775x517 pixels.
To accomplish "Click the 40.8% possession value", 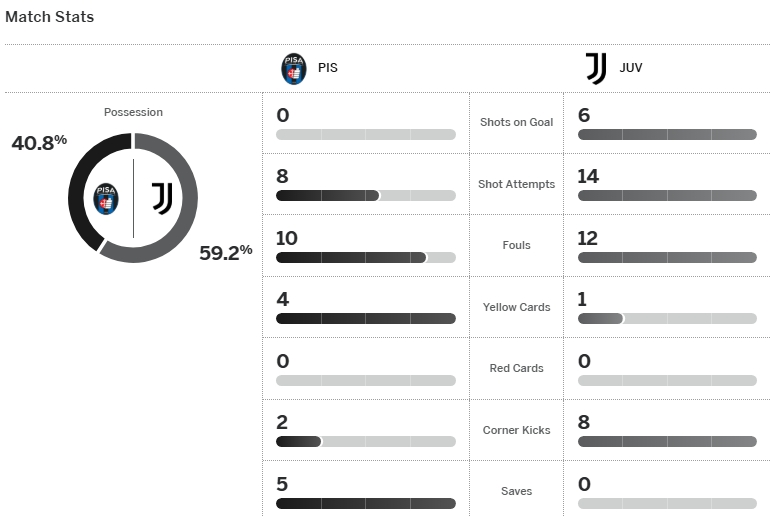I will (39, 143).
